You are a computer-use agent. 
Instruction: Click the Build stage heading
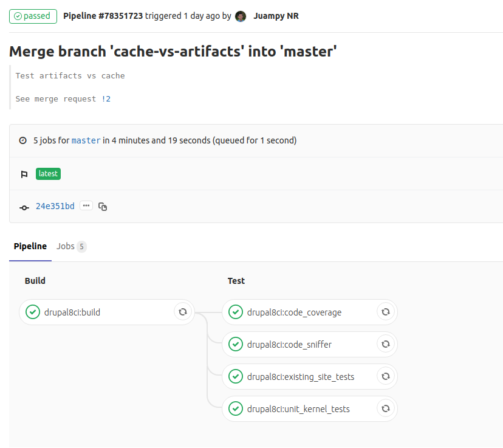35,281
